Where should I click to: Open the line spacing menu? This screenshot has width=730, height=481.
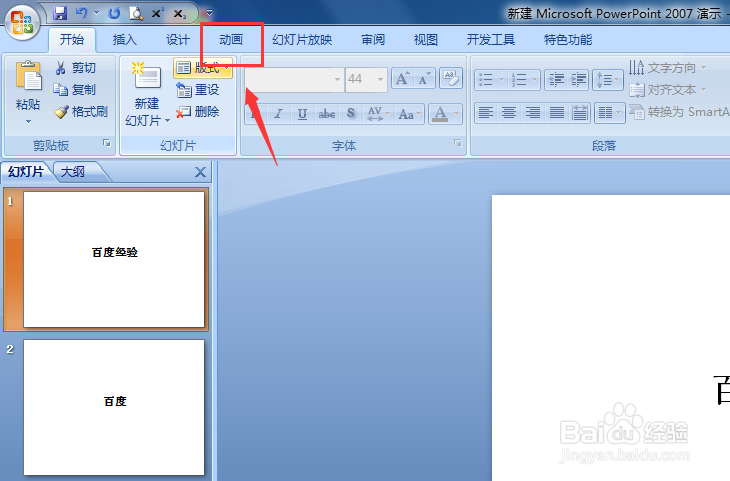[x=608, y=80]
